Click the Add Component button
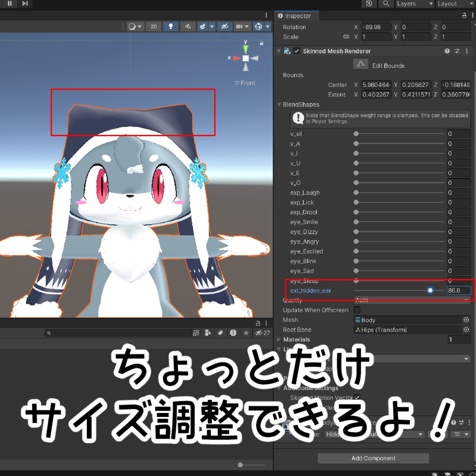This screenshot has height=476, width=476. tap(373, 458)
